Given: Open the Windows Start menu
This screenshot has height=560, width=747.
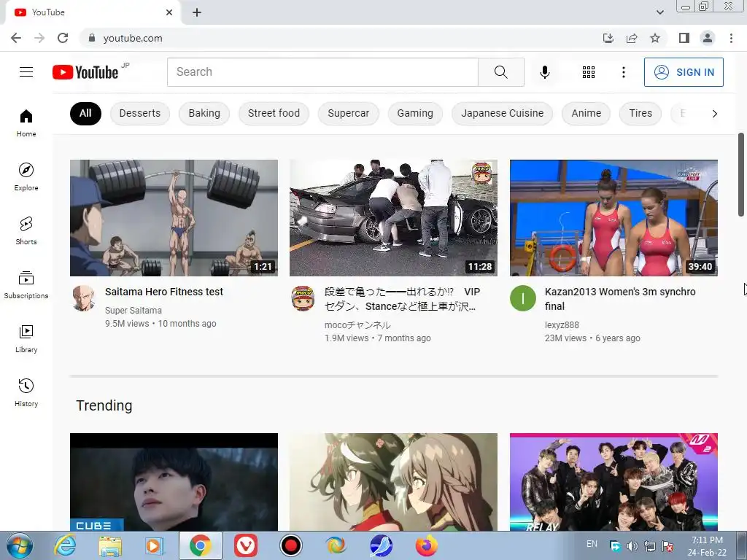Looking at the screenshot, I should 20,545.
